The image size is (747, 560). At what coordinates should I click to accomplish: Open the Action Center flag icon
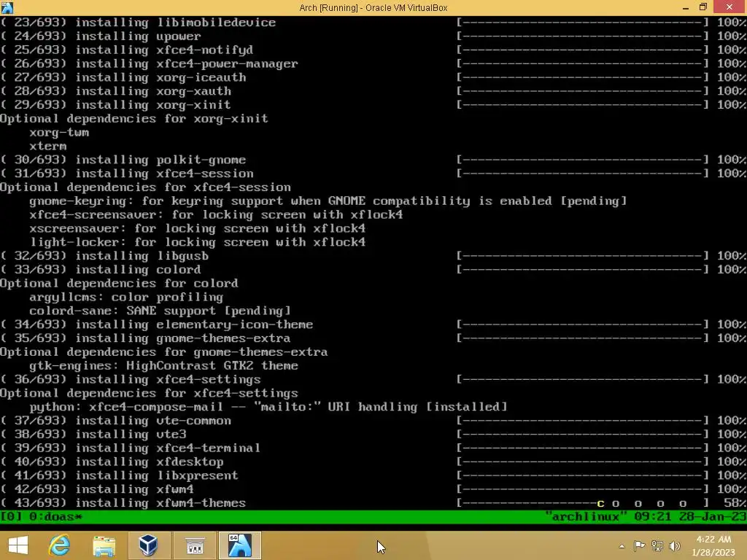(x=639, y=545)
